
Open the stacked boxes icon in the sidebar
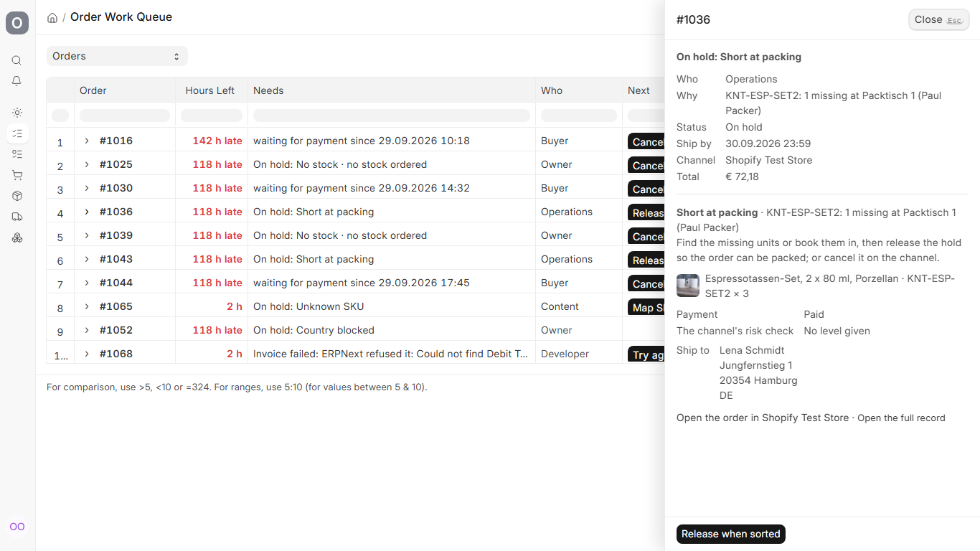tap(17, 237)
